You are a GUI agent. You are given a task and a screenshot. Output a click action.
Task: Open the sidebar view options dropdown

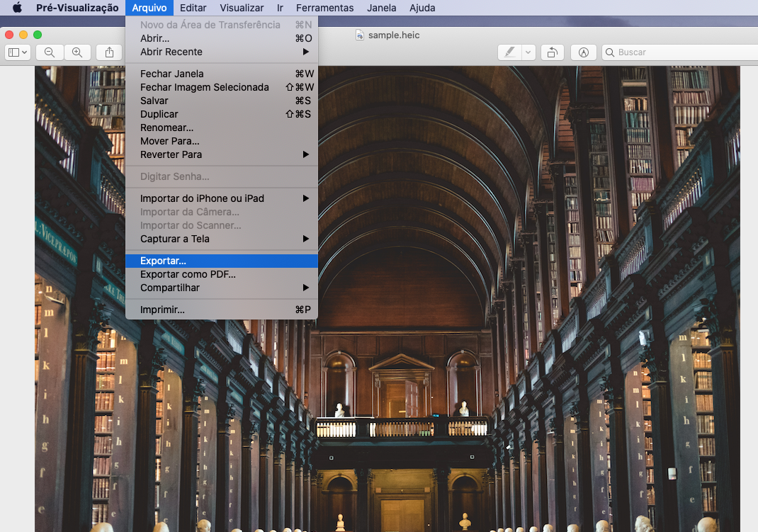(18, 52)
